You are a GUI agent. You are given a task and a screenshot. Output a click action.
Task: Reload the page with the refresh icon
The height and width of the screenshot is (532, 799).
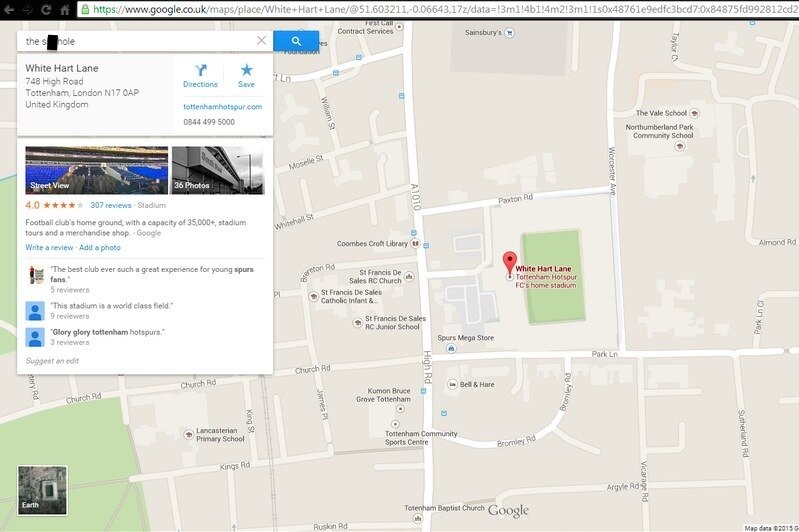tap(46, 9)
